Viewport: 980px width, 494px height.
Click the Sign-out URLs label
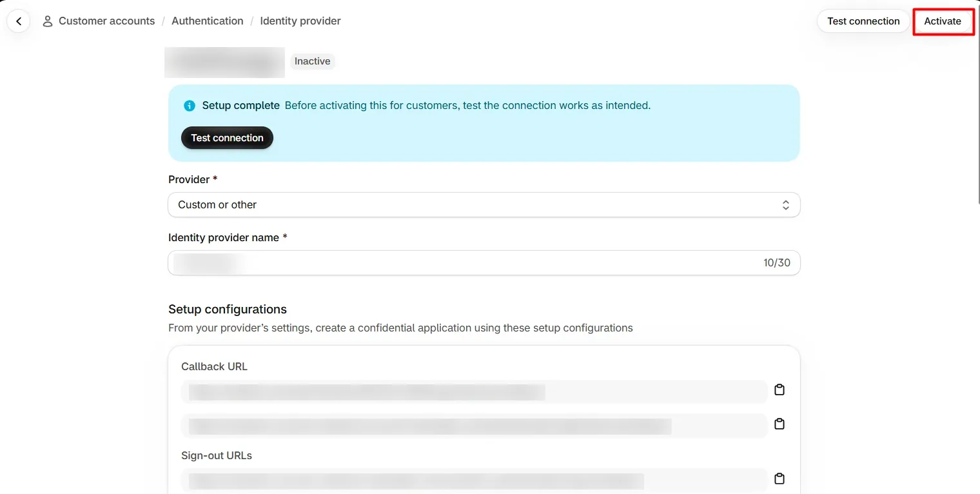pyautogui.click(x=217, y=455)
